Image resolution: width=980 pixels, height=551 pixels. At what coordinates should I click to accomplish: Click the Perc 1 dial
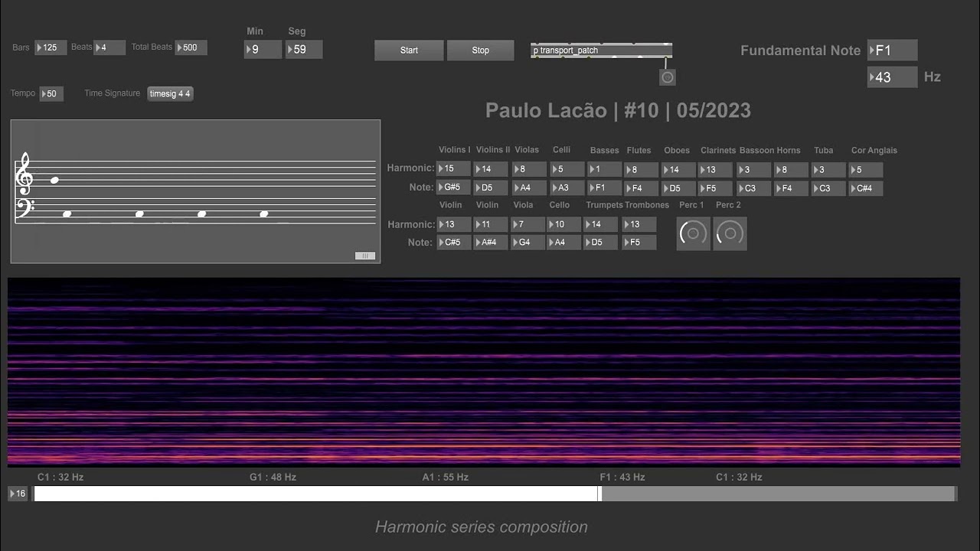(x=693, y=233)
